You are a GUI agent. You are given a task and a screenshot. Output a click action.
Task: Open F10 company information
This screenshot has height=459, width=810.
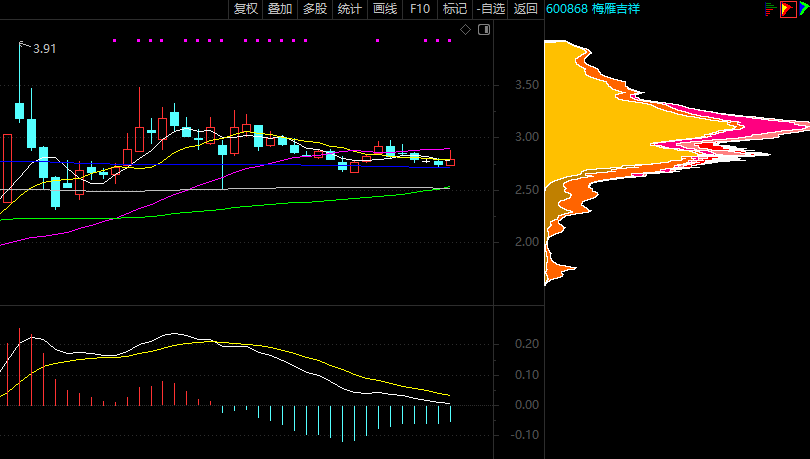pyautogui.click(x=420, y=9)
